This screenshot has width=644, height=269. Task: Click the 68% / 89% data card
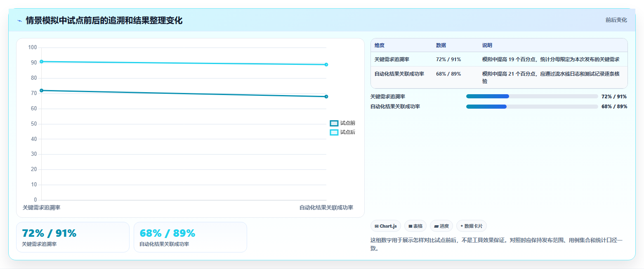tap(190, 237)
